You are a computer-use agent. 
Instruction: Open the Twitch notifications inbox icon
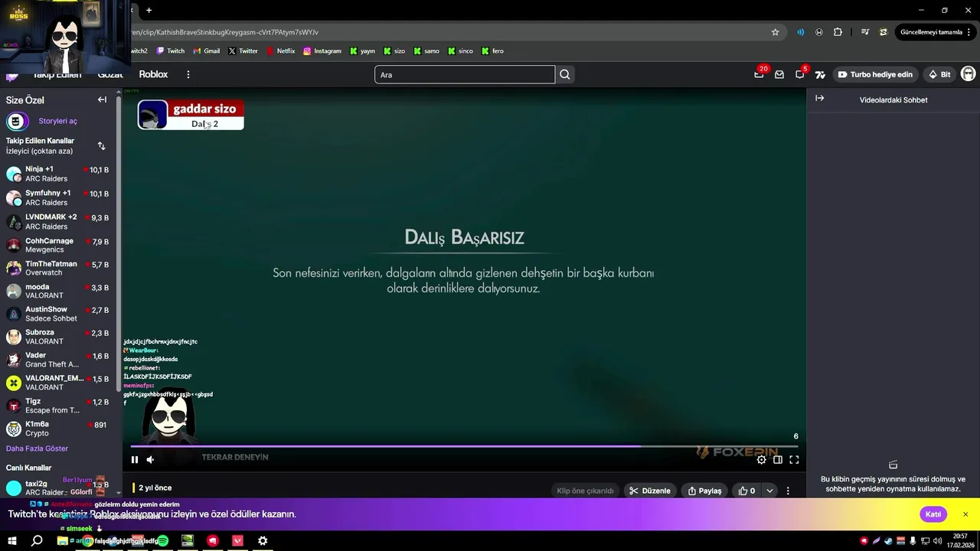(779, 74)
